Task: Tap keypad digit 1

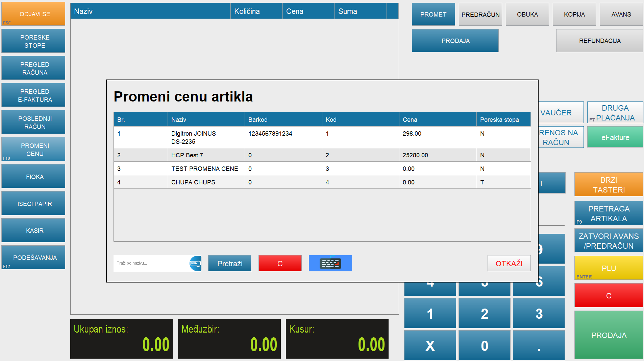Action: point(430,313)
